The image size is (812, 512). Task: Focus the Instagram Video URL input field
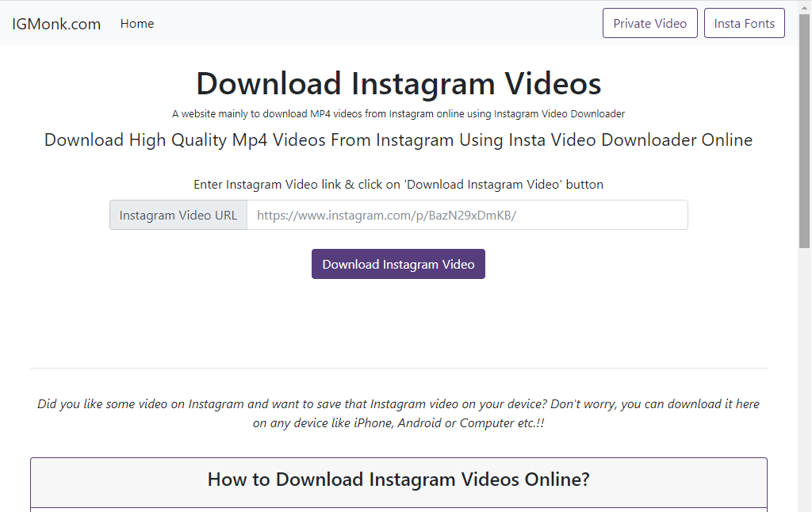(467, 215)
